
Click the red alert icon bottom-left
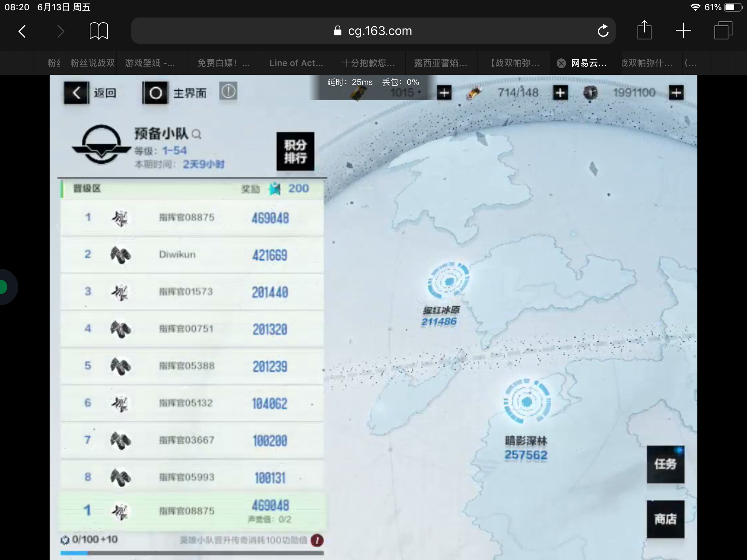coord(317,540)
